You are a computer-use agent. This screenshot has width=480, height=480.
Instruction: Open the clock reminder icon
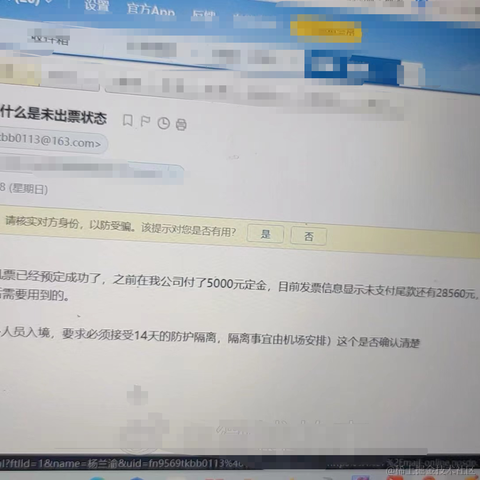163,123
